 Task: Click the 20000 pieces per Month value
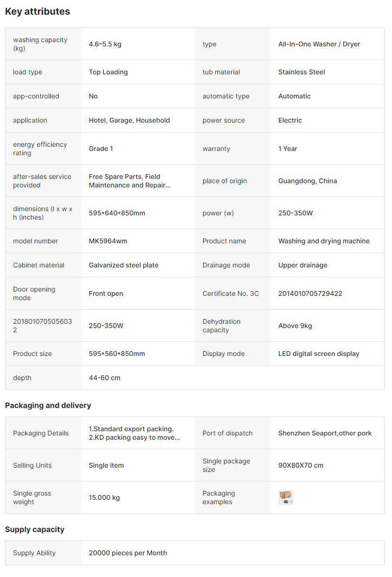pyautogui.click(x=128, y=553)
